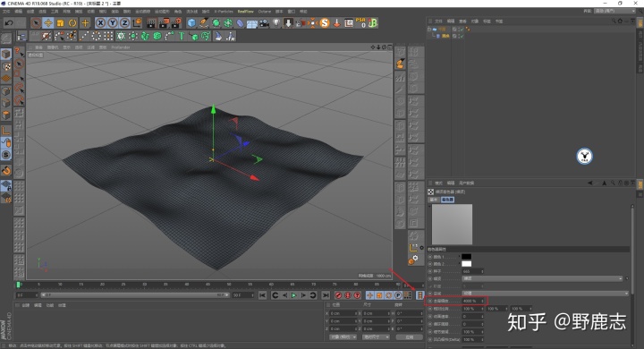The width and height of the screenshot is (644, 349).
Task: Open the deformer capsule icon
Action: (240, 23)
